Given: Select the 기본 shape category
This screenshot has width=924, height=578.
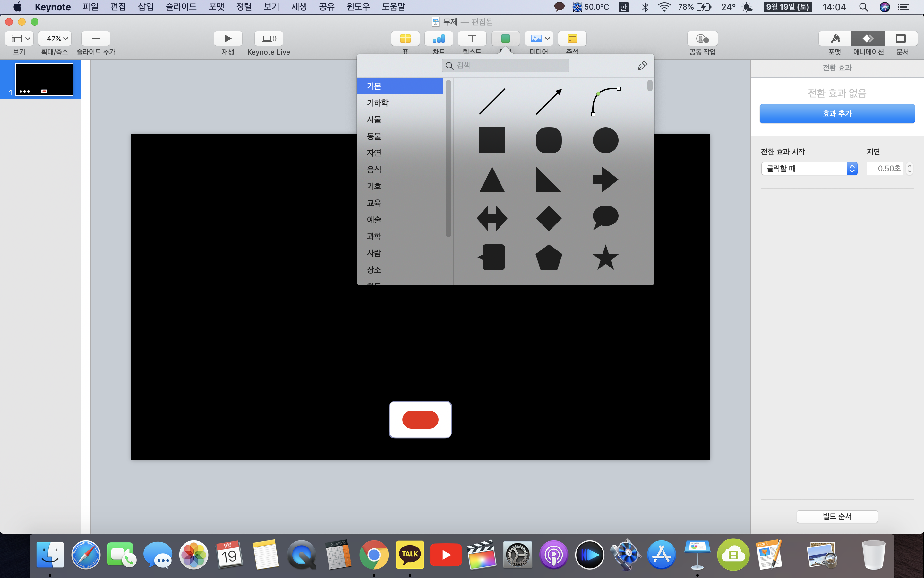Looking at the screenshot, I should click(x=400, y=86).
